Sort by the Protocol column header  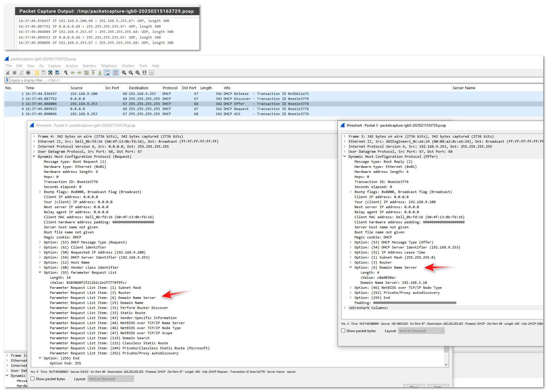[171, 88]
